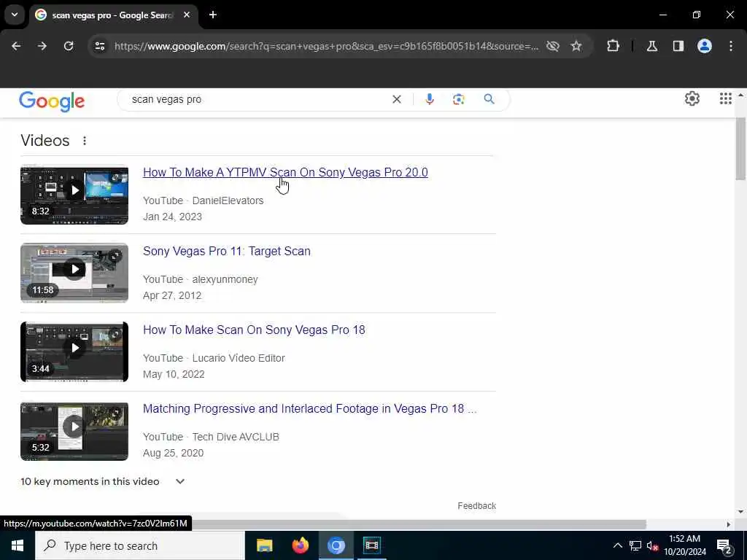This screenshot has width=747, height=560.
Task: Open File Explorer from the taskbar
Action: point(264,545)
